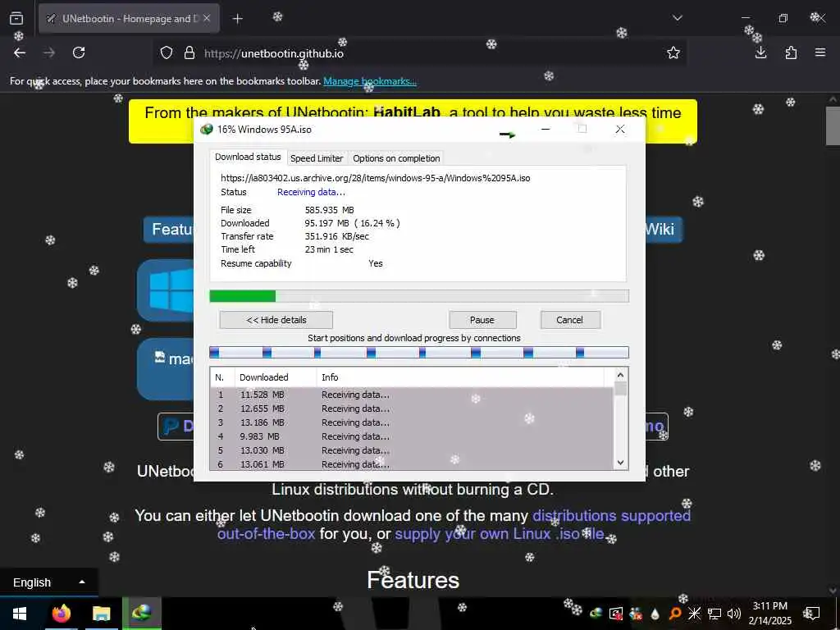Select connection row with 12.655 MB
The height and width of the screenshot is (630, 840).
click(x=412, y=409)
